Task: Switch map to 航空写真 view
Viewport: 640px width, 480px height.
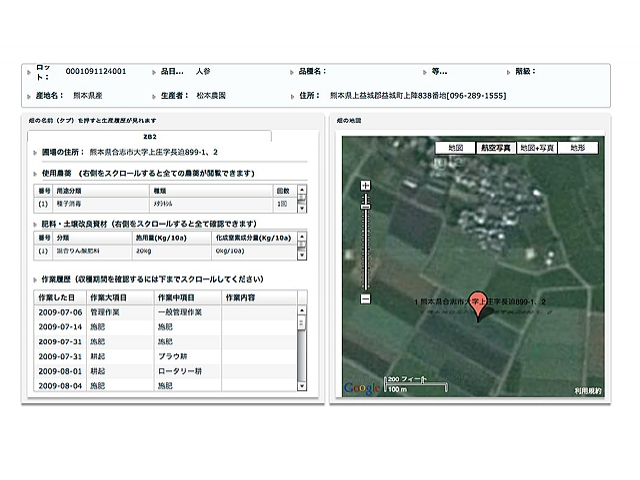Action: 496,148
